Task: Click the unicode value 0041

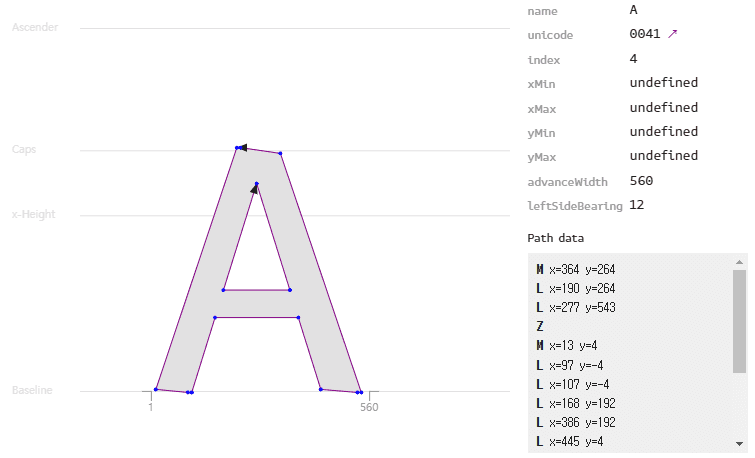Action: point(645,34)
